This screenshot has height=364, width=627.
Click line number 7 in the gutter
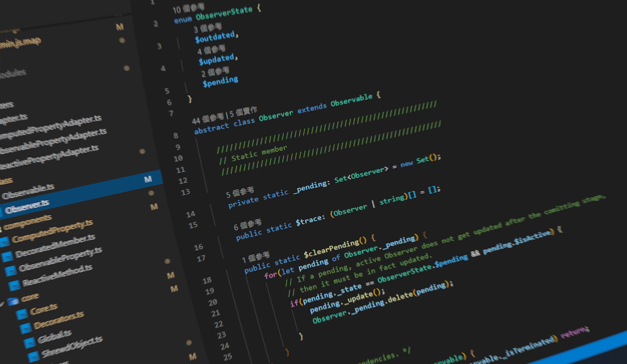(x=171, y=114)
